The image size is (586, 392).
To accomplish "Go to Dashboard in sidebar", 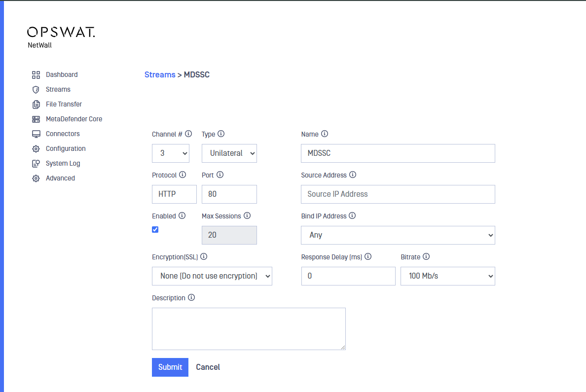I will [62, 75].
